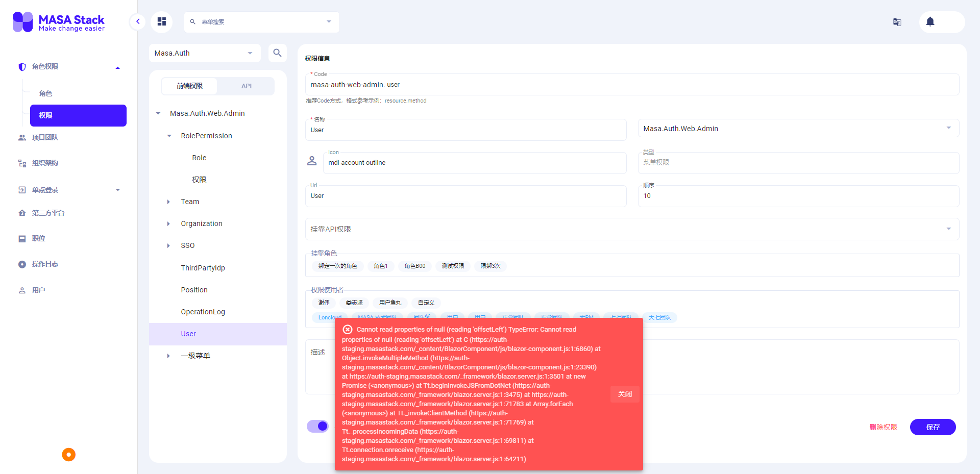The width and height of the screenshot is (980, 474).
Task: Click the search icon next to Masa.Auth selector
Action: coord(278,53)
